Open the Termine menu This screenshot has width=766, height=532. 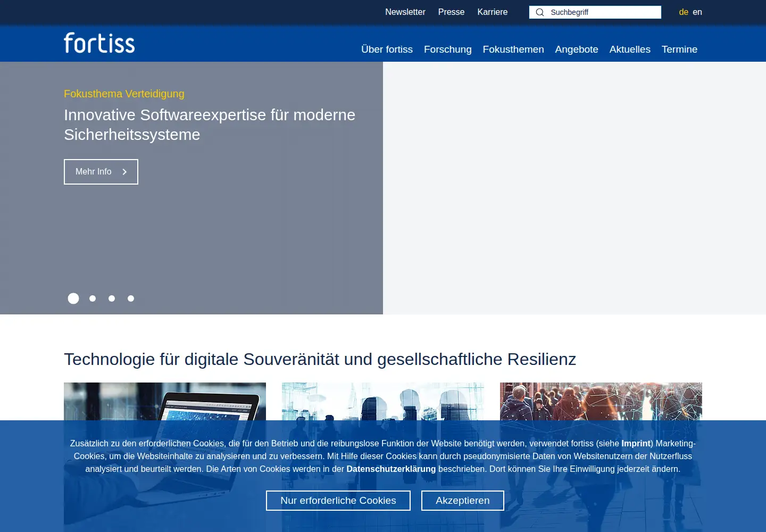[x=679, y=49]
